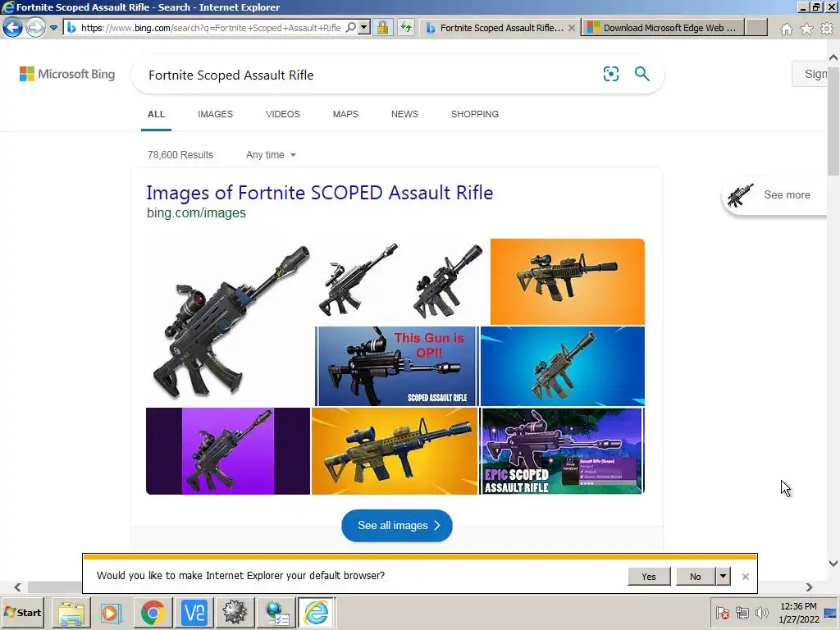Select the NEWS tab
Image resolution: width=840 pixels, height=630 pixels.
[404, 114]
